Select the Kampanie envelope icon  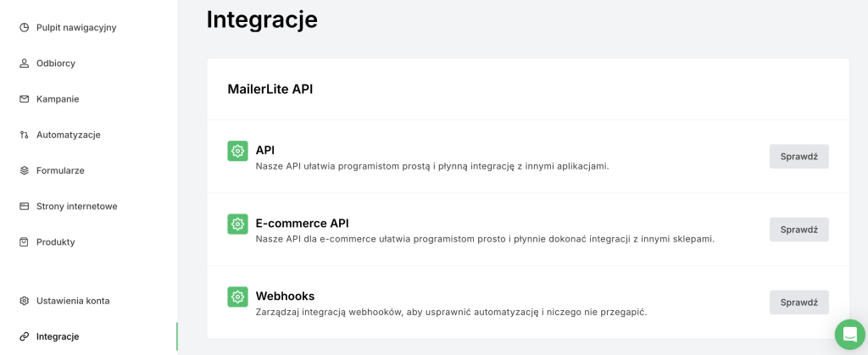(x=25, y=99)
